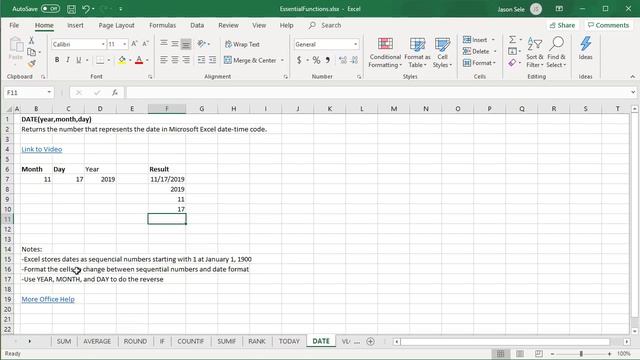Open Sort & Filter menu
640x360 pixels.
pyautogui.click(x=535, y=52)
